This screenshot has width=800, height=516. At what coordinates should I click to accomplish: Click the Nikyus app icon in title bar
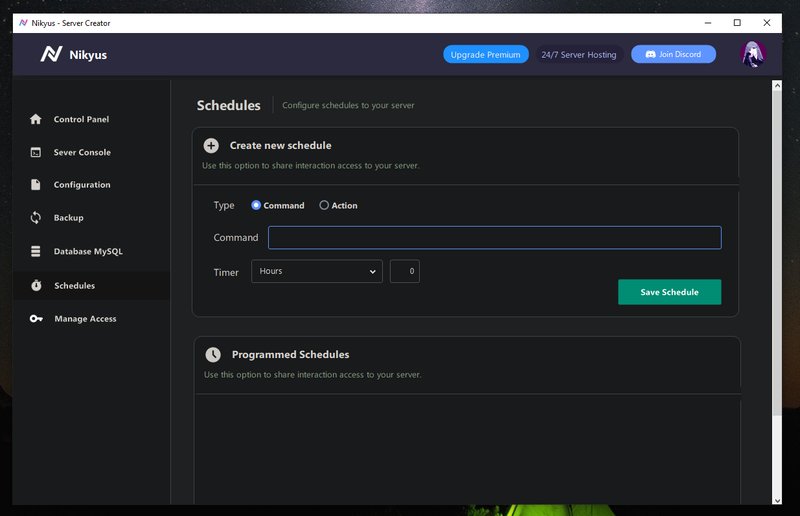tap(23, 23)
